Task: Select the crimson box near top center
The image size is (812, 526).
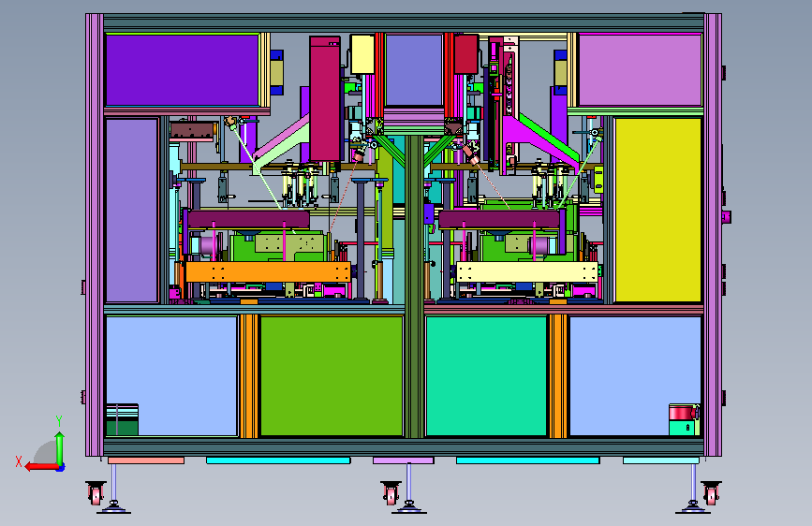Action: (x=466, y=54)
